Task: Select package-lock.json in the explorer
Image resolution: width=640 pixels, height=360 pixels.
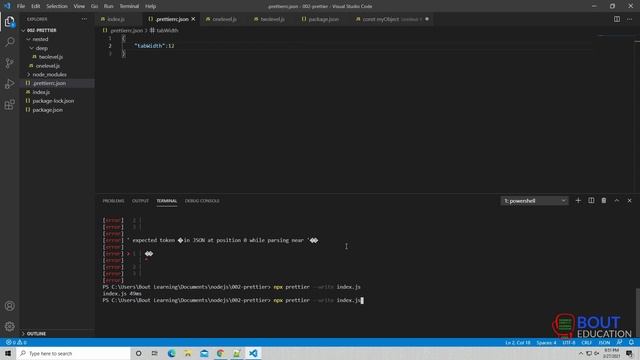Action: 53,101
